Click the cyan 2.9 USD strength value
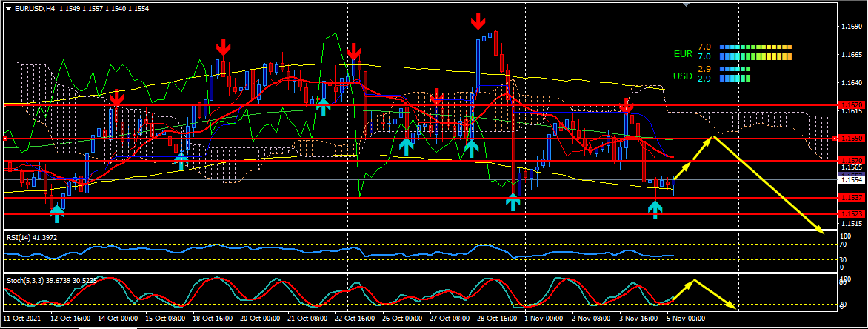This screenshot has width=868, height=329. pyautogui.click(x=704, y=79)
